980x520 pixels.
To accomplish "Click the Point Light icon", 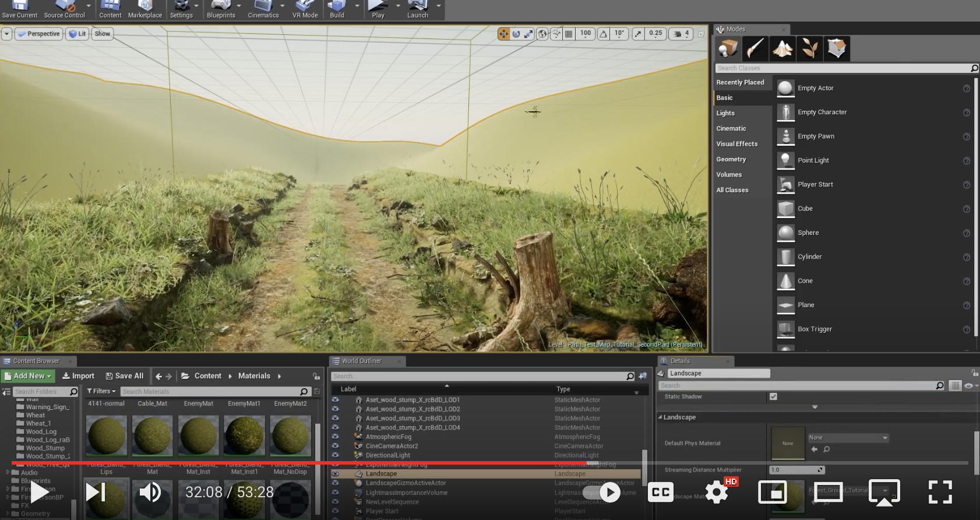I will pyautogui.click(x=785, y=160).
